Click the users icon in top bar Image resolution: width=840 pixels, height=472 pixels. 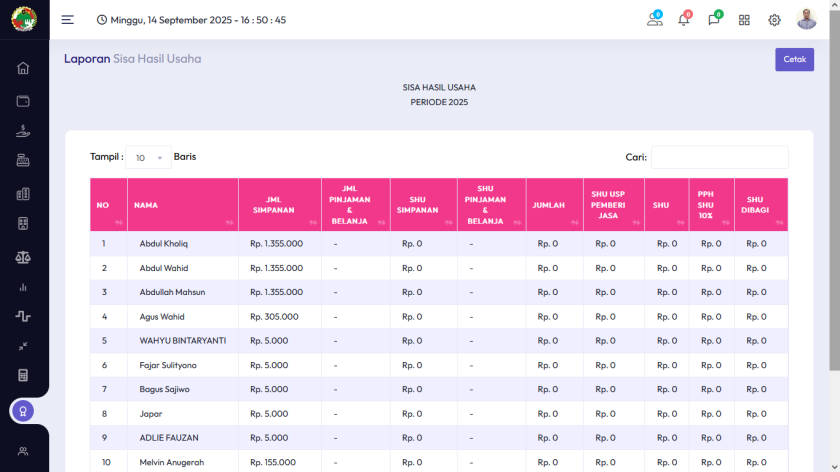654,20
